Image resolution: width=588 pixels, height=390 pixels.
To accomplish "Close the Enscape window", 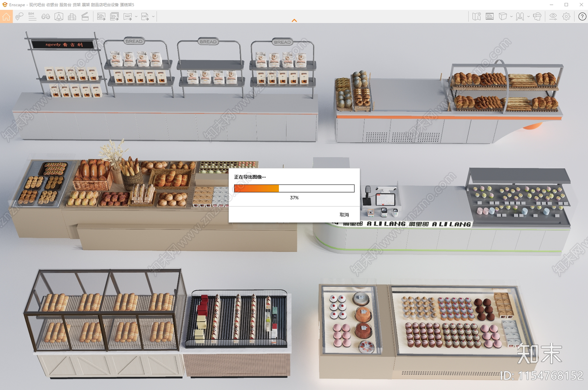I will point(581,5).
